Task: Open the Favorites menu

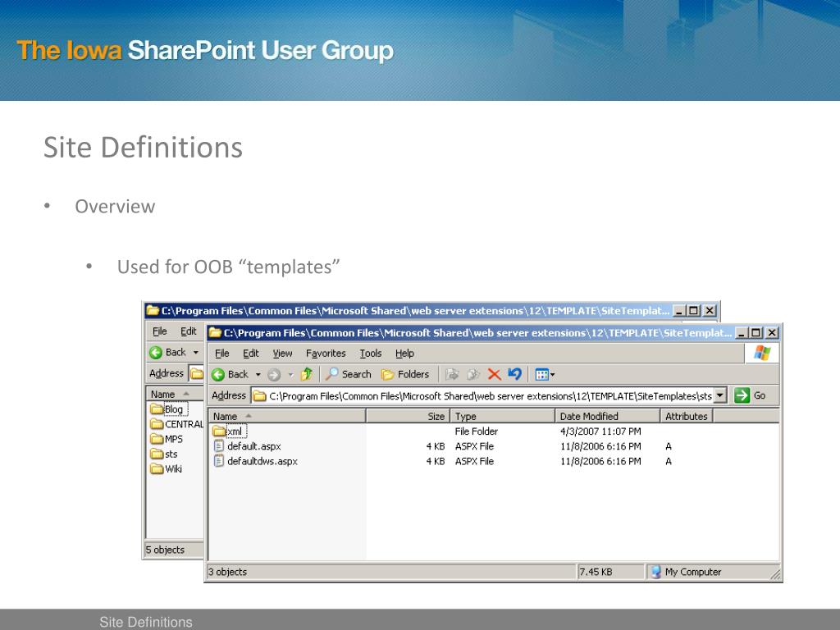Action: point(326,353)
